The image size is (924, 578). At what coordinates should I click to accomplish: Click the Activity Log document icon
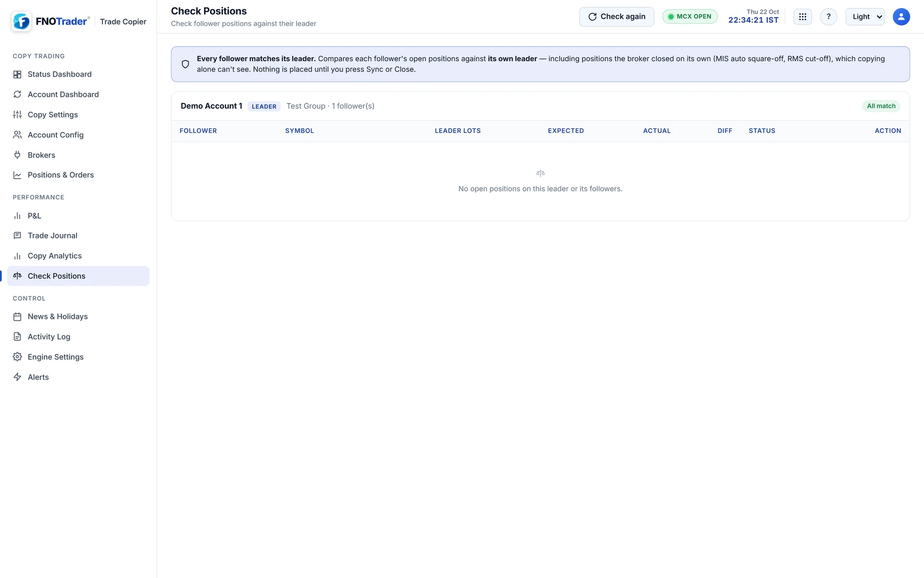tap(17, 337)
